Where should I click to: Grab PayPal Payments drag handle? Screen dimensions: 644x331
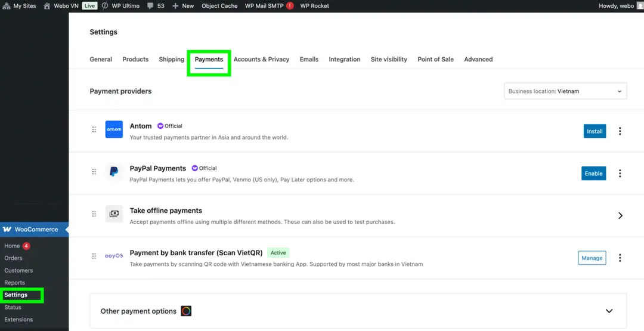pyautogui.click(x=94, y=172)
